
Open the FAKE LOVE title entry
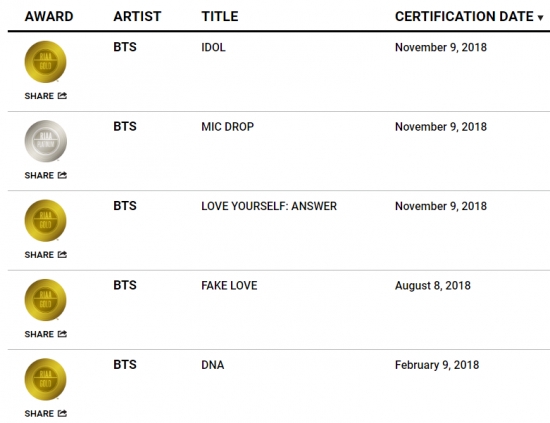(229, 286)
